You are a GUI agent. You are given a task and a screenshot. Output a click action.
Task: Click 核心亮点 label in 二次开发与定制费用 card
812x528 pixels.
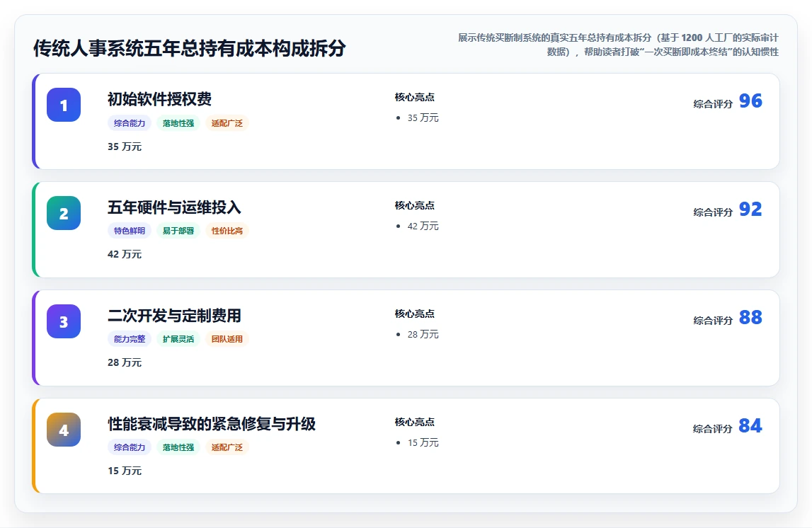(414, 313)
